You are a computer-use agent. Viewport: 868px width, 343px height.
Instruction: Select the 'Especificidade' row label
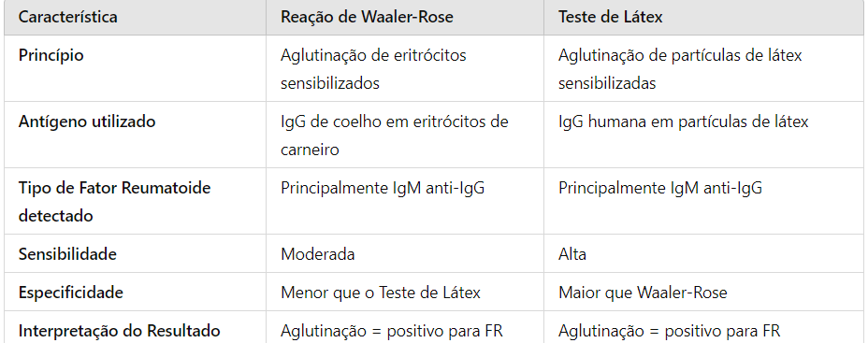pyautogui.click(x=71, y=293)
